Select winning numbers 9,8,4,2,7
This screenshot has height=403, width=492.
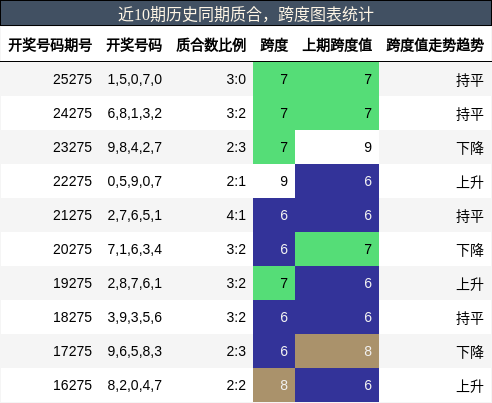tap(135, 147)
